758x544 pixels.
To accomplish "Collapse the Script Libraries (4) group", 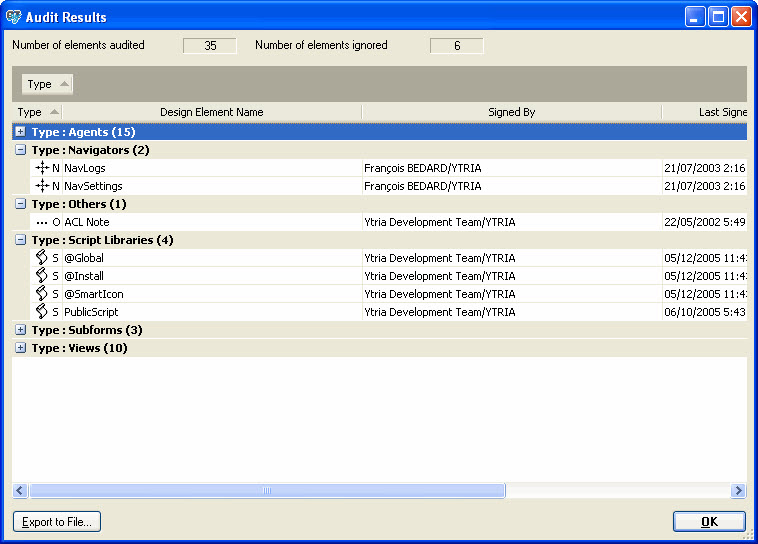I will [x=21, y=240].
